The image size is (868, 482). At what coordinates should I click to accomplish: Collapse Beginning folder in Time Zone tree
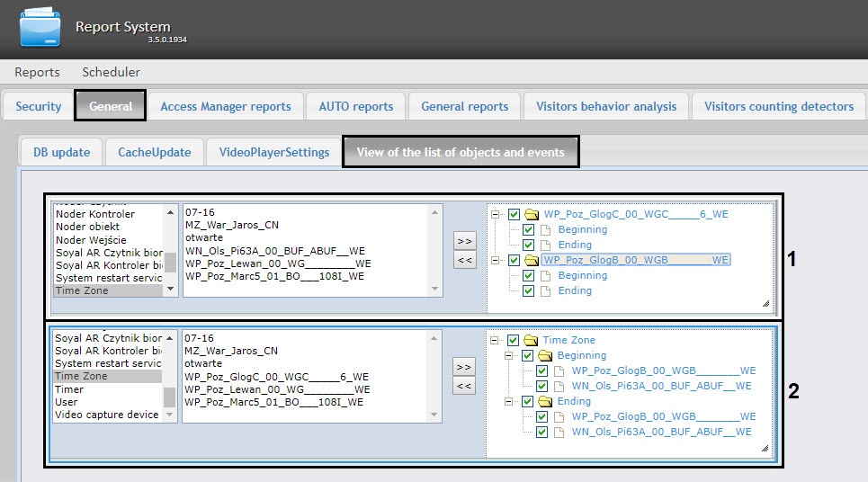[510, 355]
